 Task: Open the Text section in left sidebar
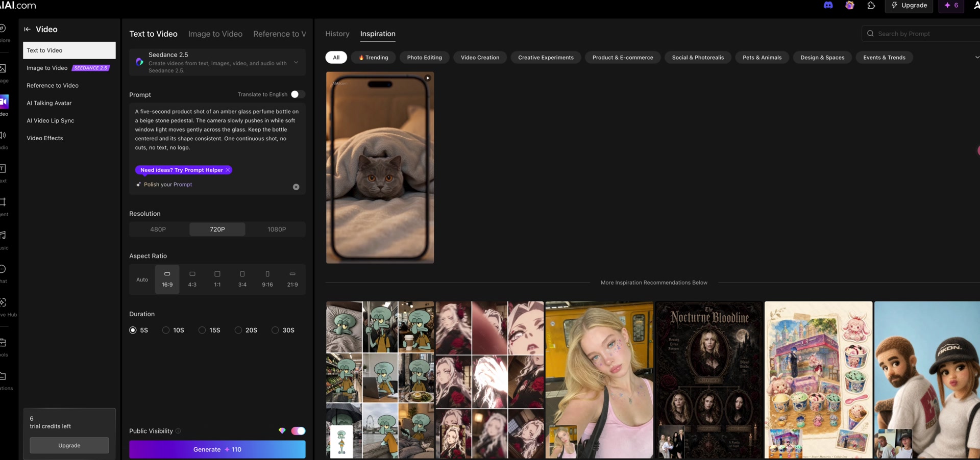click(3, 173)
